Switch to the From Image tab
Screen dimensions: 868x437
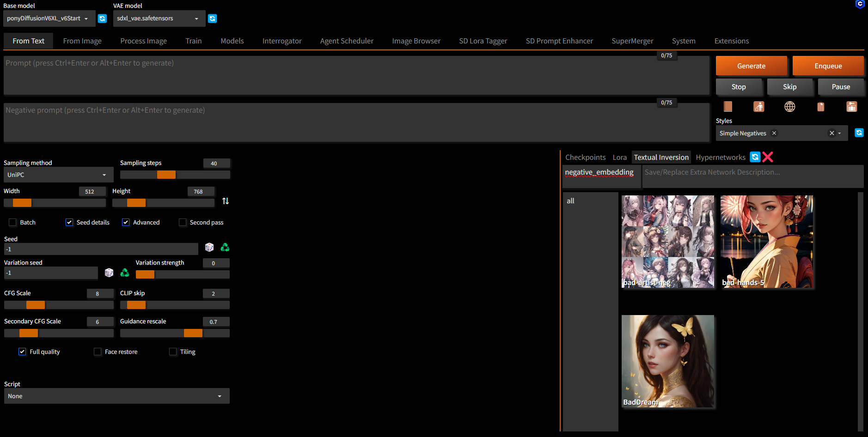click(x=82, y=41)
